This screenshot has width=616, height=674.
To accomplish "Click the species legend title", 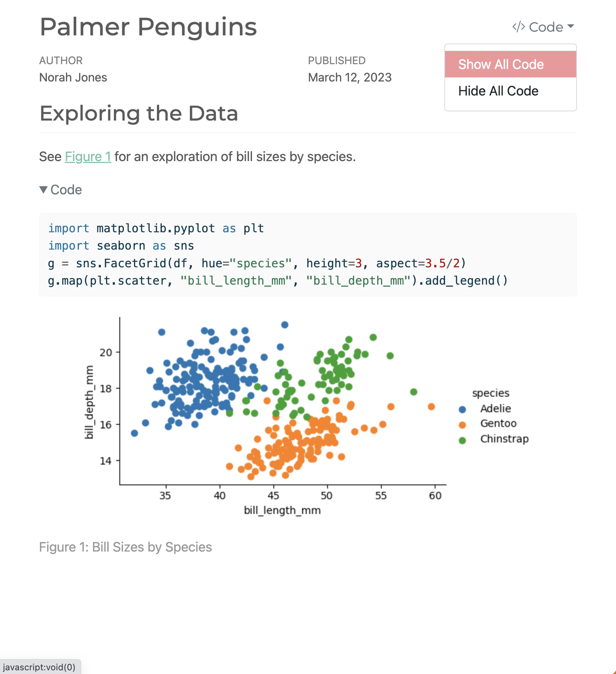I will pos(491,393).
